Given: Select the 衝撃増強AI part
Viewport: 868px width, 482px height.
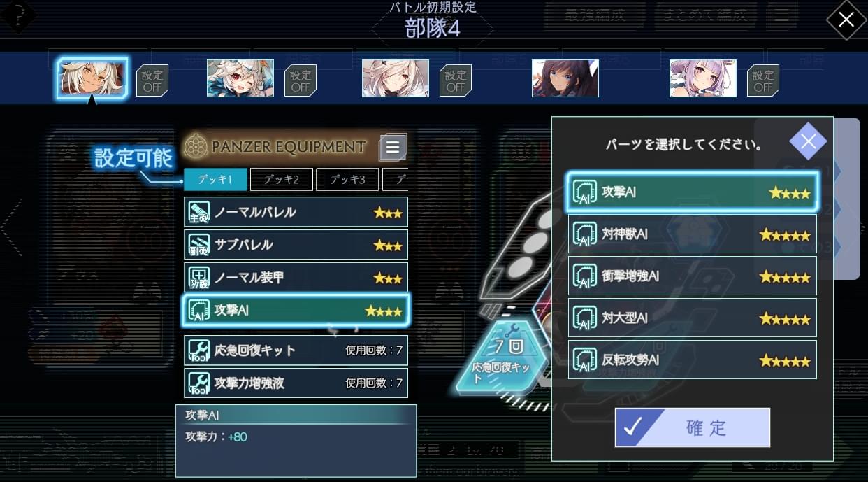Looking at the screenshot, I should tap(693, 276).
